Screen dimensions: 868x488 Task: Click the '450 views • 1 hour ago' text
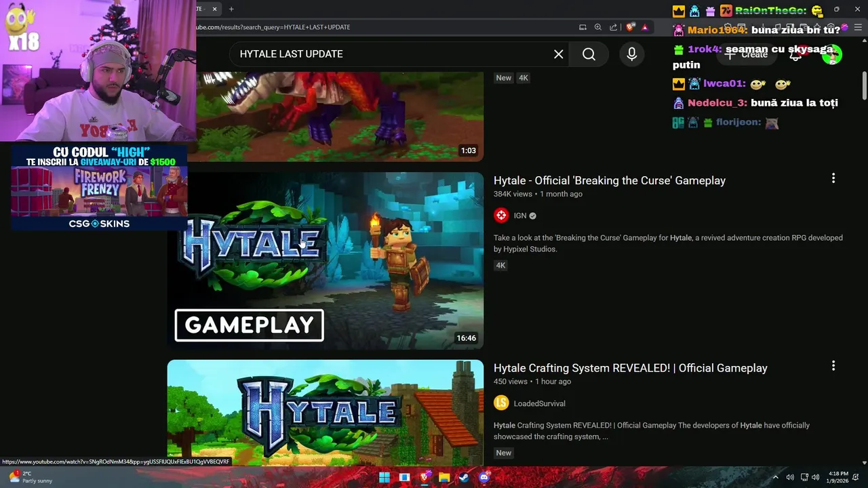tap(532, 382)
